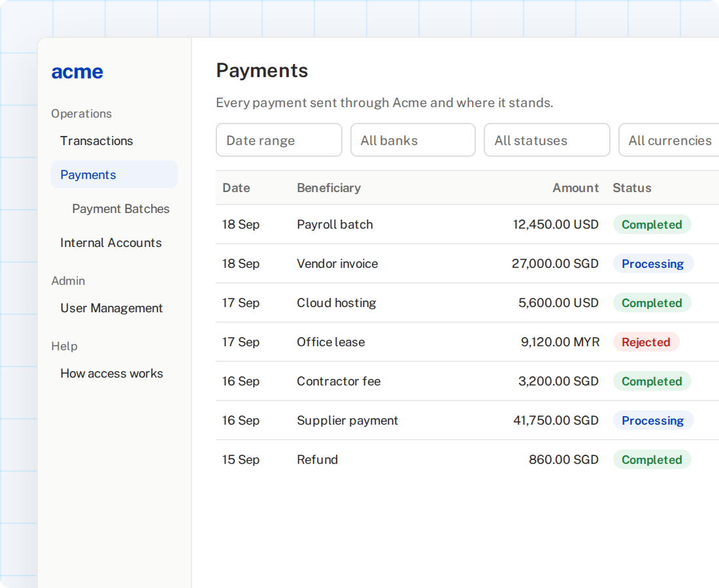Click Completed badge for Refund
The image size is (719, 588).
[x=652, y=460]
